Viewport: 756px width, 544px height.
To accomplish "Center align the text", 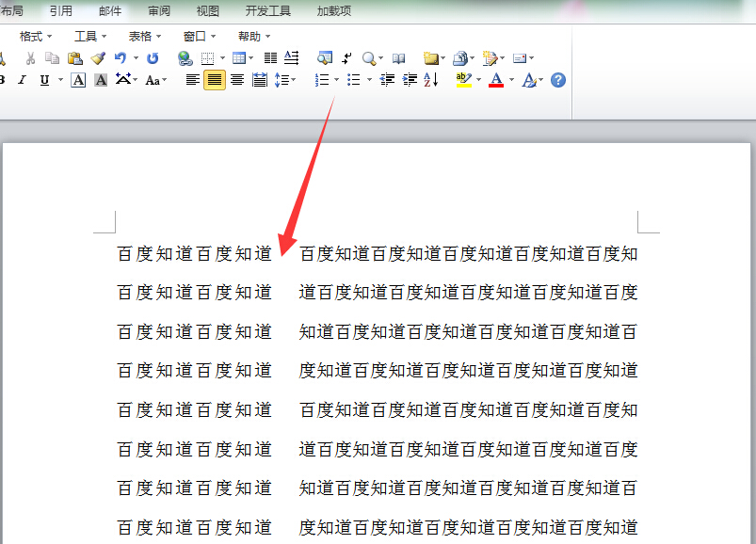I will click(236, 80).
